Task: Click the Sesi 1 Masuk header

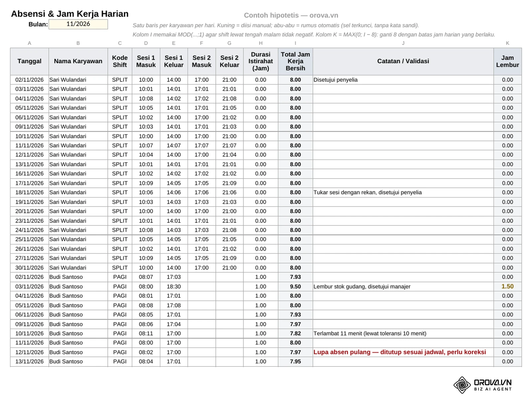Action: (146, 61)
